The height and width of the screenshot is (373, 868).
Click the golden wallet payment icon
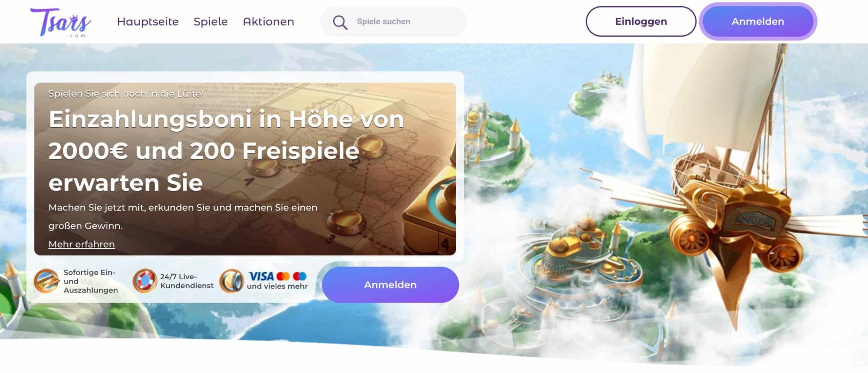[232, 281]
